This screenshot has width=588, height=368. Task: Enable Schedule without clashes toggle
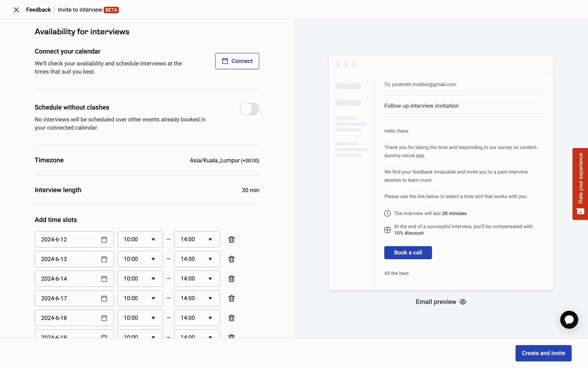(249, 109)
